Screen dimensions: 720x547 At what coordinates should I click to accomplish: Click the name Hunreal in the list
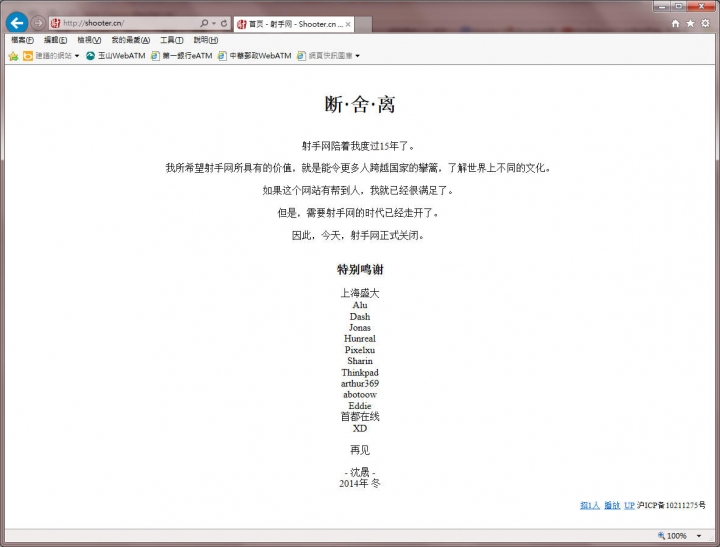pyautogui.click(x=360, y=338)
